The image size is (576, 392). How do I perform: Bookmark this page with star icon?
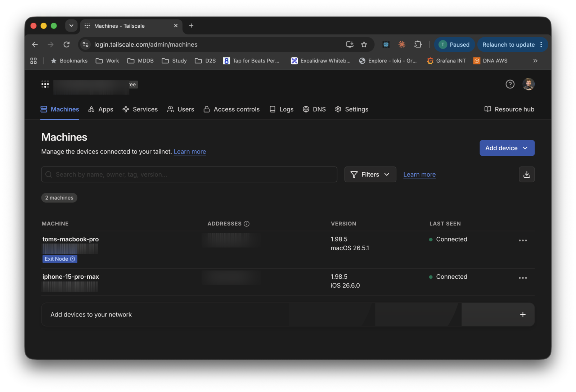364,45
